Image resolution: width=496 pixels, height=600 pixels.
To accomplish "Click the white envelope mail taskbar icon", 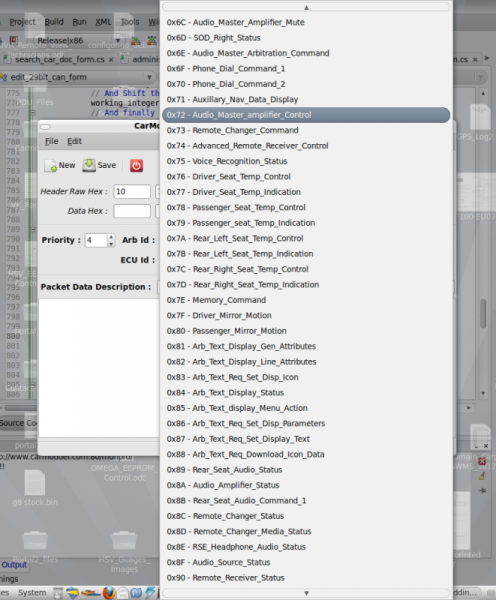I will (122, 593).
